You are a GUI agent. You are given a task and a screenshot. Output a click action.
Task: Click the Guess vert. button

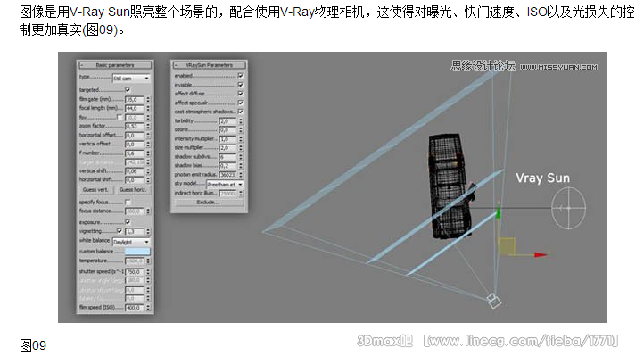(x=95, y=190)
